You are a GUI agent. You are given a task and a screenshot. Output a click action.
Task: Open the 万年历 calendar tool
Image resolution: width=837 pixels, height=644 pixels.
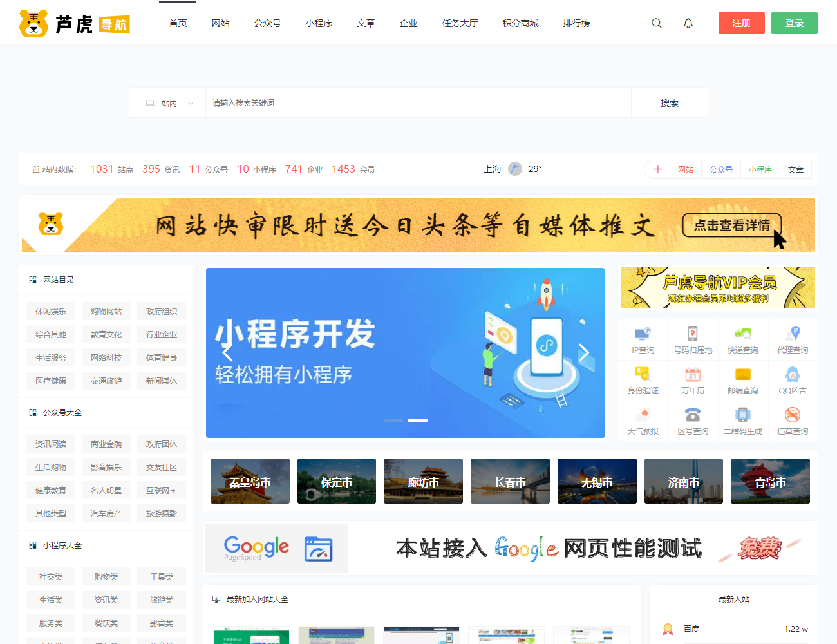pos(693,381)
